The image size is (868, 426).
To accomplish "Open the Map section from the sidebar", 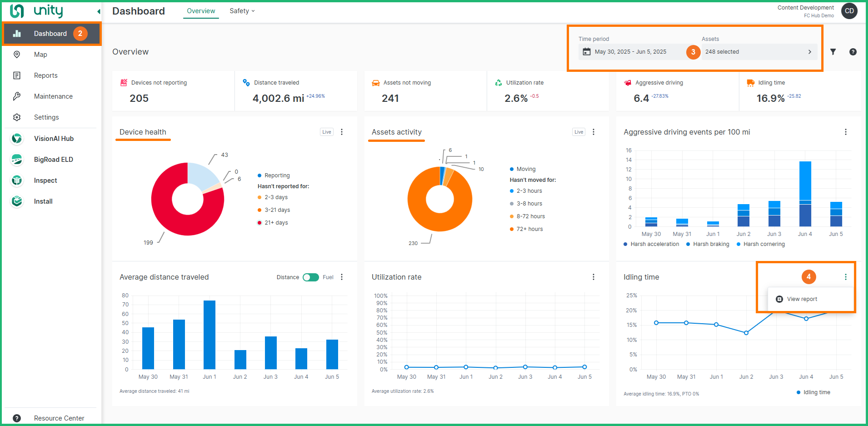I will click(40, 55).
